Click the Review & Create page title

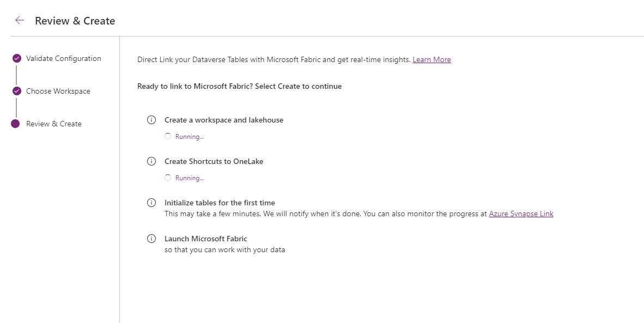coord(75,21)
